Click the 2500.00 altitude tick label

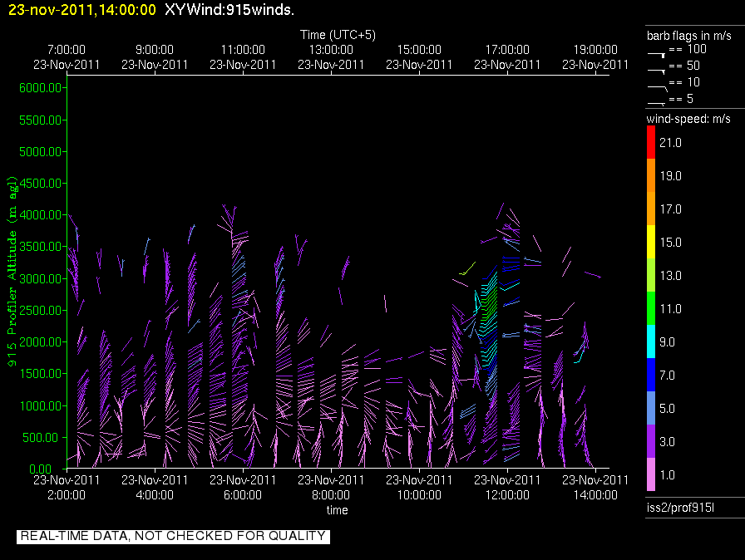click(x=41, y=311)
